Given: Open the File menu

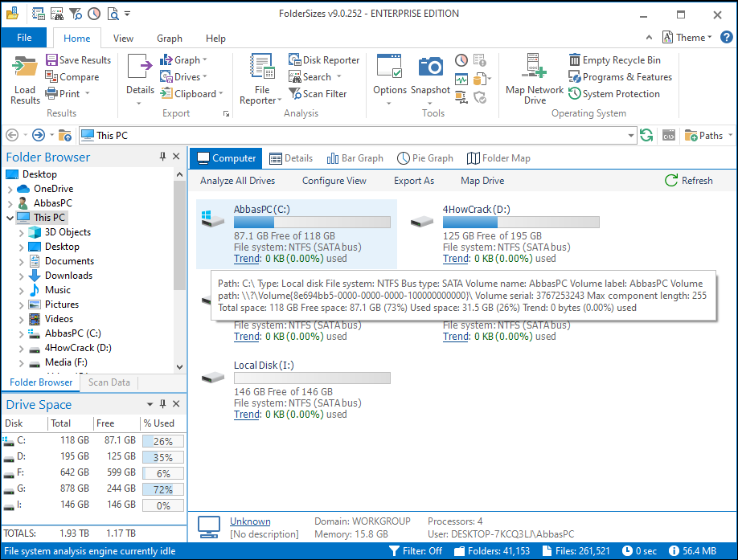Looking at the screenshot, I should coord(24,38).
